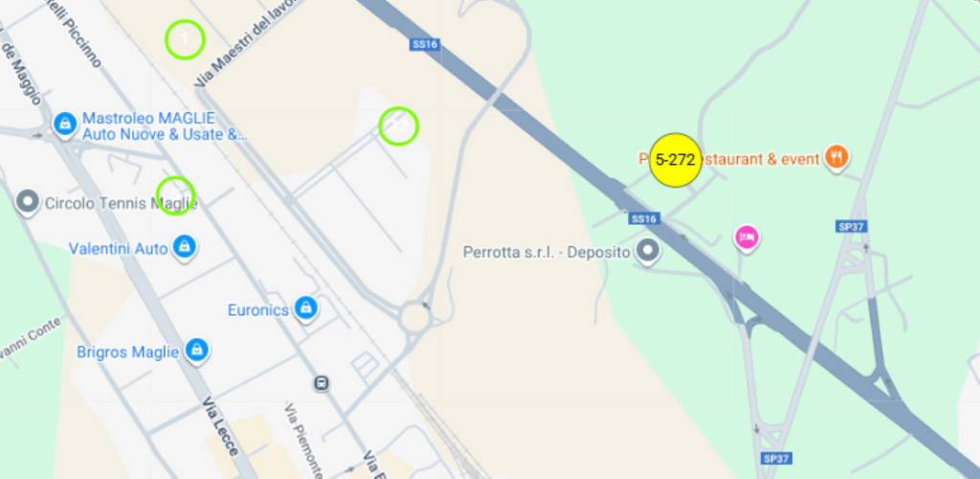This screenshot has width=980, height=479.
Task: Click the Circolo Tennis Maglie gray pin
Action: tap(27, 201)
